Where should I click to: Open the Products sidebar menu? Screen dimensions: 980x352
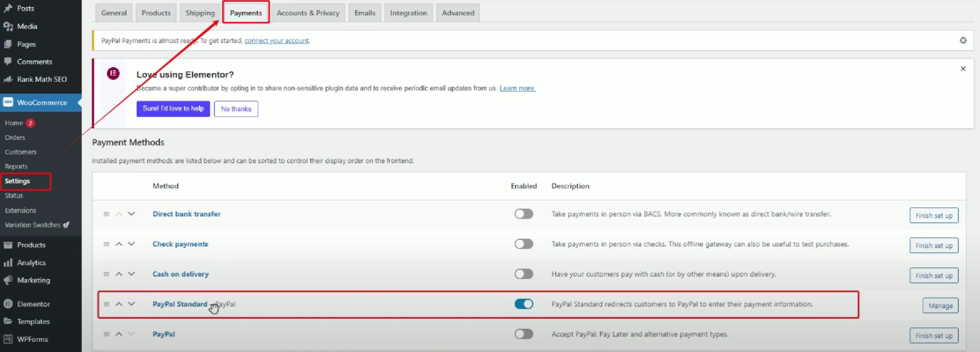point(41,245)
